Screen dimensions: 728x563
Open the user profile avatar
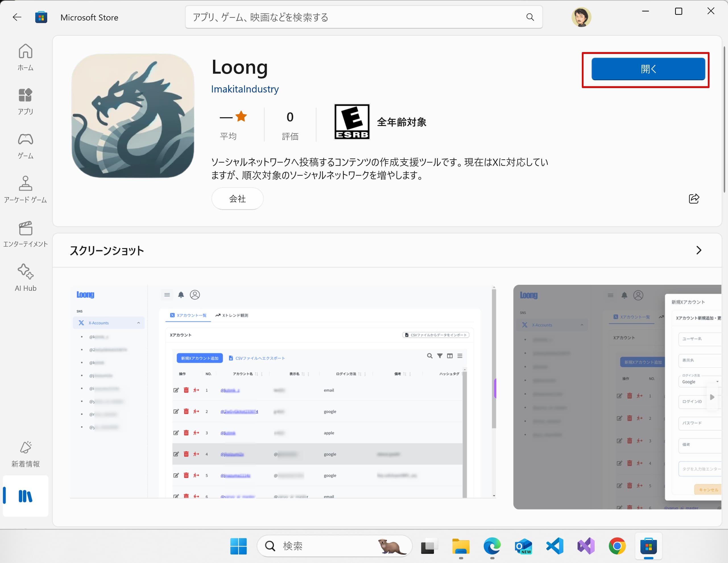pos(581,17)
